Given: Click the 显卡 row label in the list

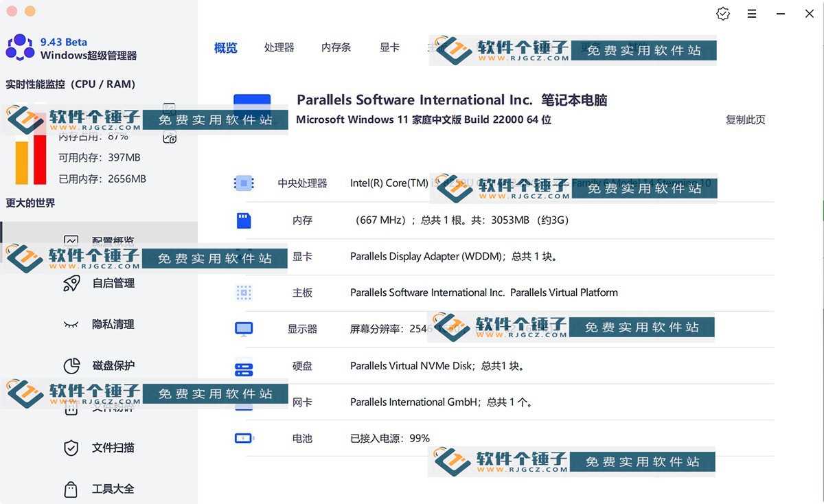Looking at the screenshot, I should (x=302, y=257).
